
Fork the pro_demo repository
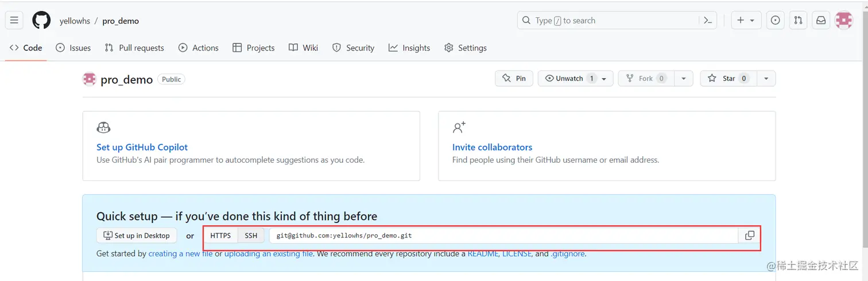click(646, 79)
